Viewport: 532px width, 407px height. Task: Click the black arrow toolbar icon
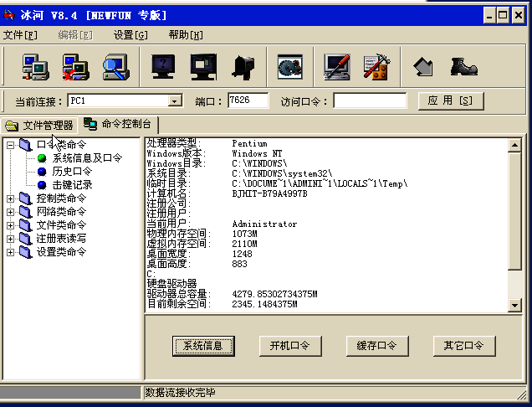pos(423,67)
